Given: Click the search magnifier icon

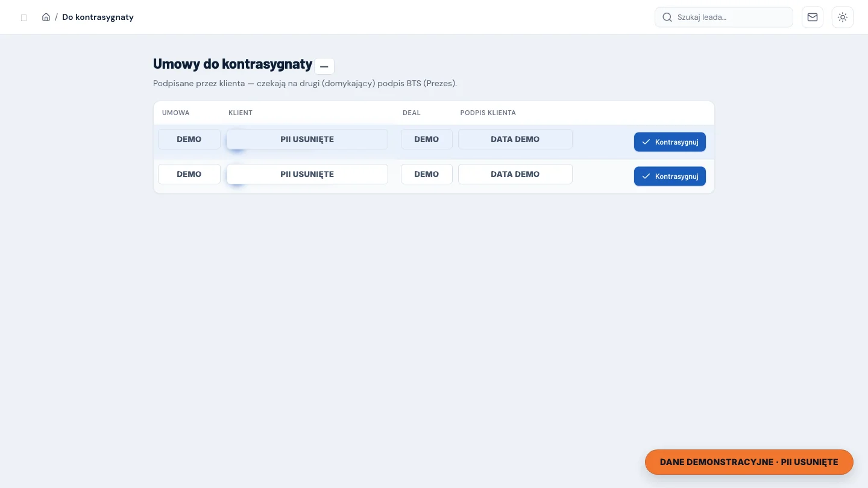Looking at the screenshot, I should tap(667, 17).
